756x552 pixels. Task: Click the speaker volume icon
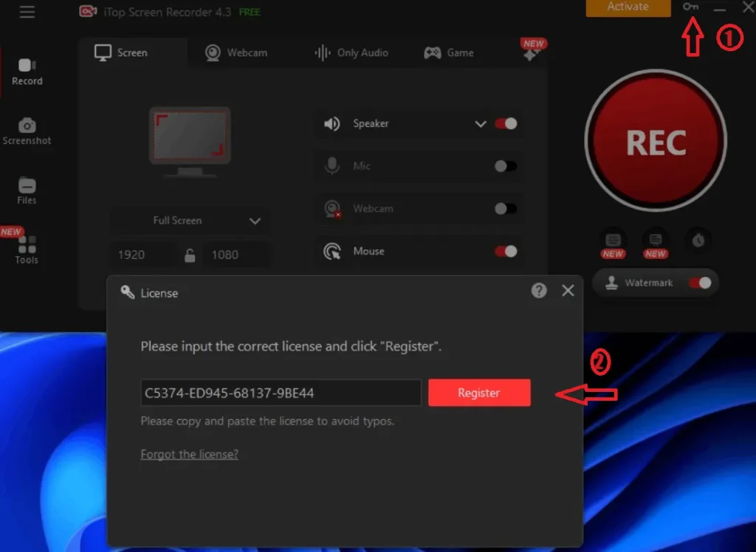click(x=331, y=124)
